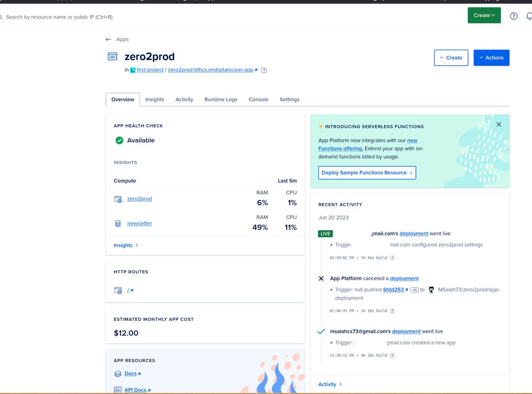The height and width of the screenshot is (394, 532).
Task: Expand the outlined Create dropdown button
Action: pyautogui.click(x=451, y=58)
